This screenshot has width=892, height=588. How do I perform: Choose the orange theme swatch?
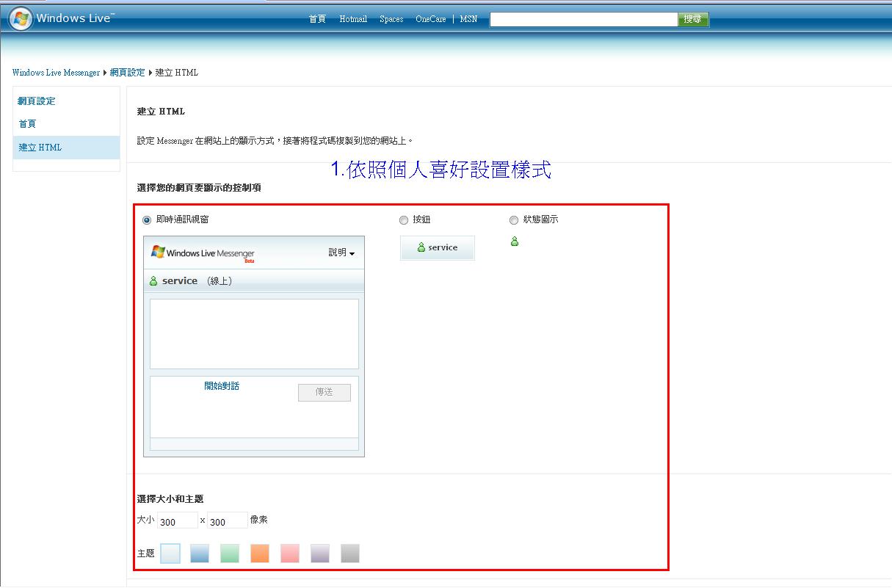coord(260,553)
